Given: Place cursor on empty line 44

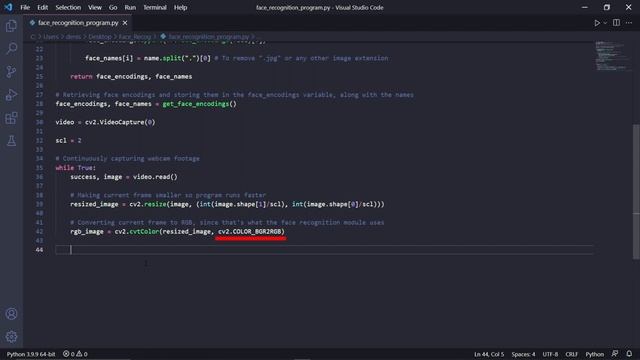Looking at the screenshot, I should (x=324, y=250).
